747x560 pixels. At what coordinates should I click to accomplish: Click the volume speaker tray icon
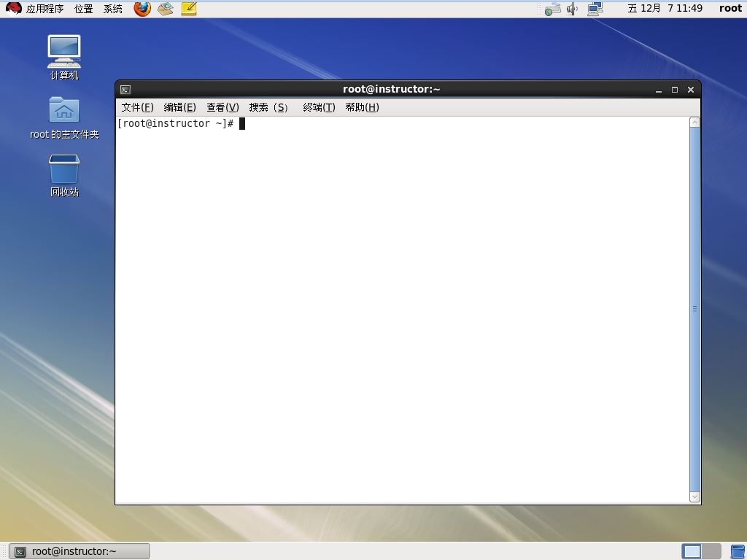572,9
